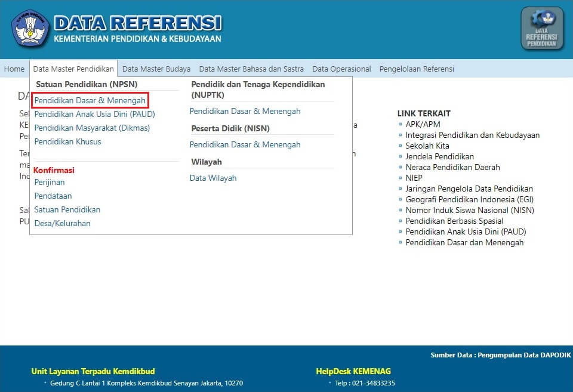The height and width of the screenshot is (392, 573).
Task: Click Pendidikan Dasar & Menengah under NUPTK
Action: pyautogui.click(x=245, y=111)
